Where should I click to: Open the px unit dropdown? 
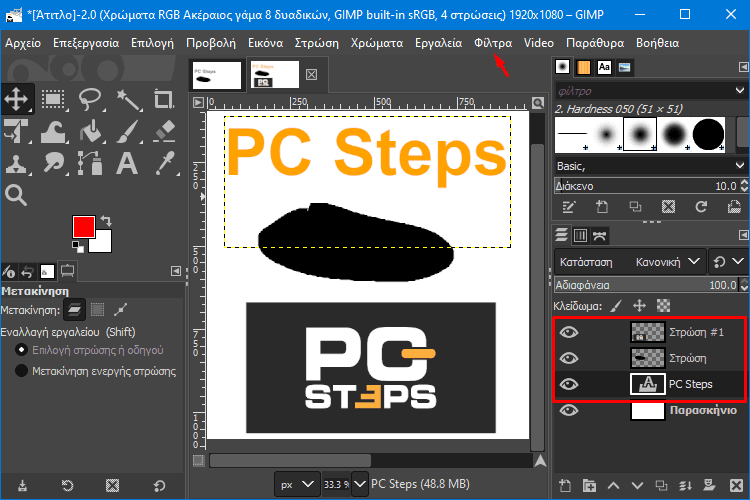[x=297, y=484]
